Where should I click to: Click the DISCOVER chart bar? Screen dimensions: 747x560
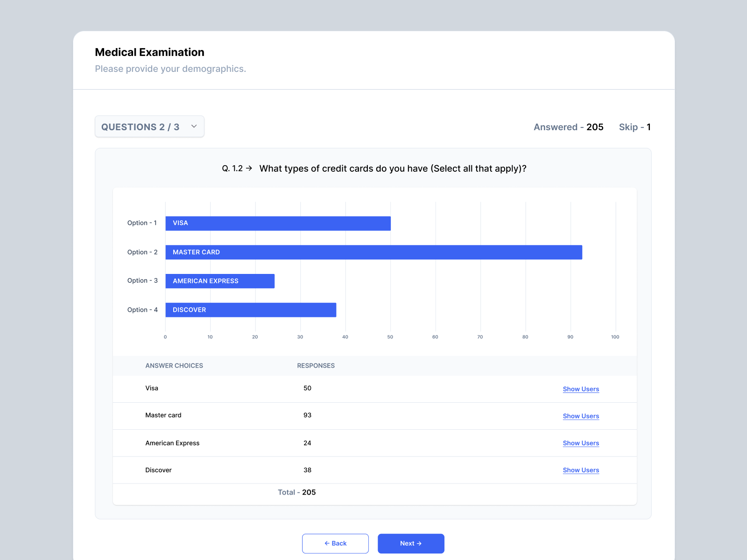tap(250, 309)
